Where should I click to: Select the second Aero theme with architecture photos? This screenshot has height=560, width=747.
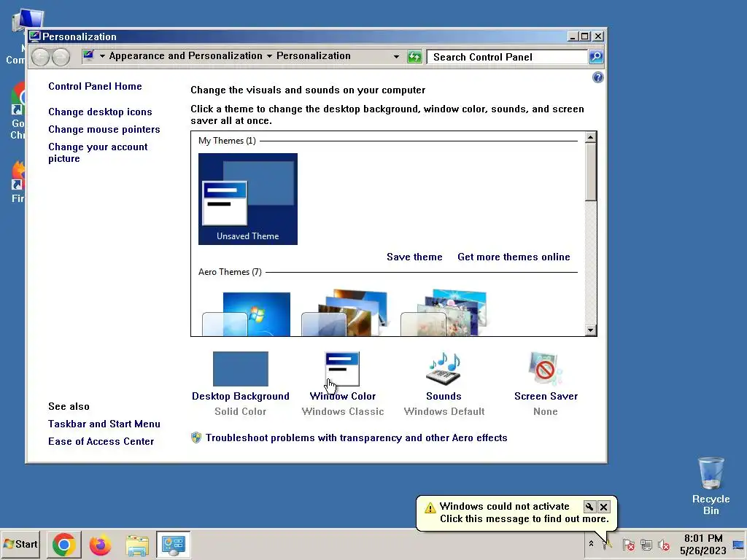346,314
